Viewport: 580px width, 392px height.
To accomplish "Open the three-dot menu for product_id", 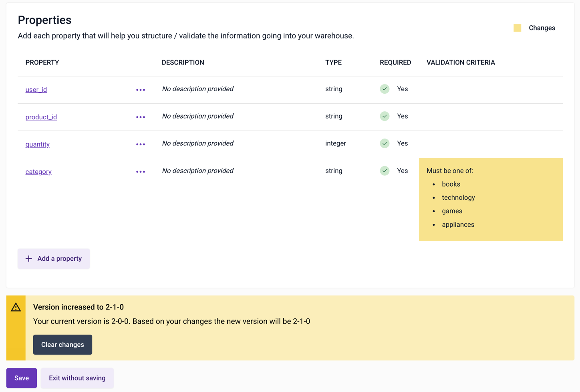I will tap(141, 117).
